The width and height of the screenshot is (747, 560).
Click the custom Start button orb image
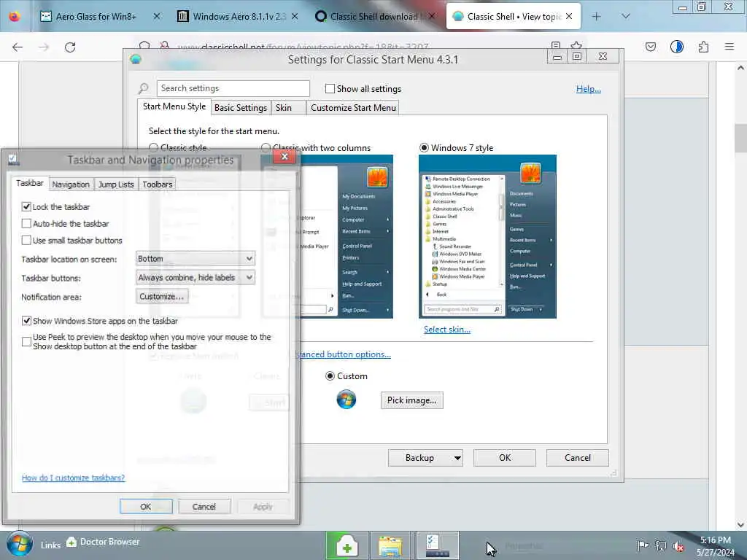tap(347, 399)
